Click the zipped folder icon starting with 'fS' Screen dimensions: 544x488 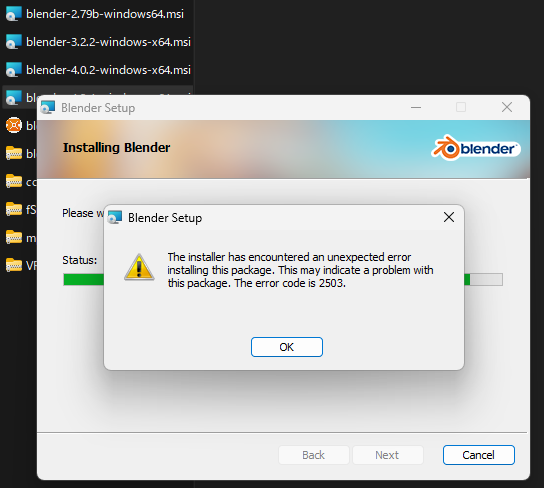pyautogui.click(x=14, y=209)
